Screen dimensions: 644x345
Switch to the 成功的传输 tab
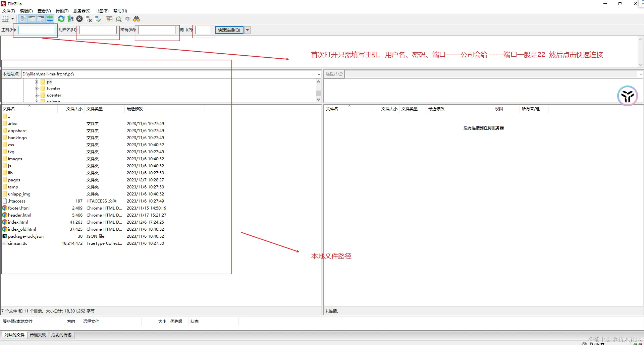tap(61, 335)
